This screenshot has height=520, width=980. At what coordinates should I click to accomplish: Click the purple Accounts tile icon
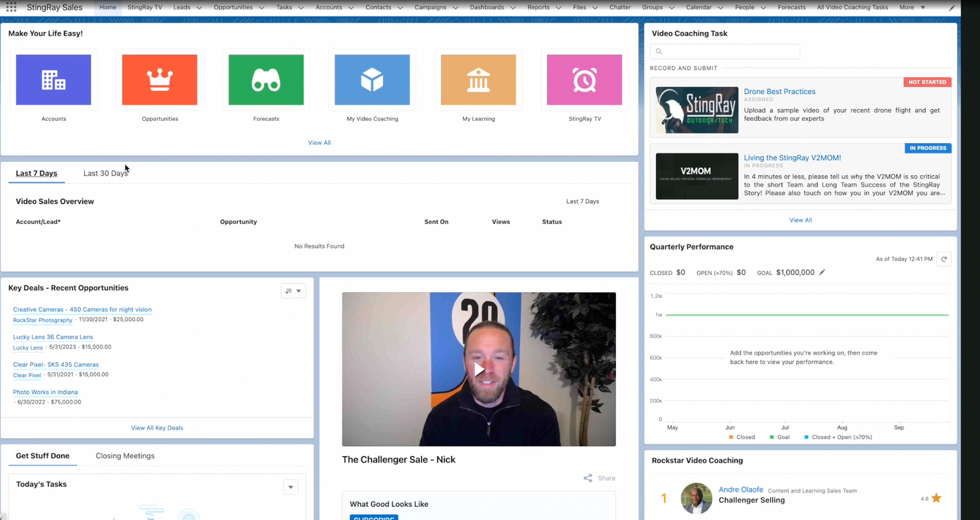(x=54, y=80)
